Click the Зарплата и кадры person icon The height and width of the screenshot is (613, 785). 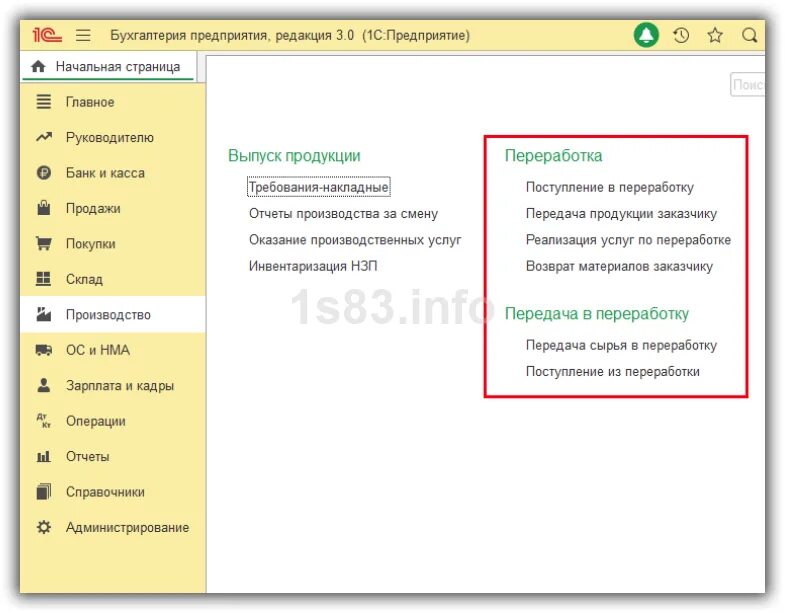click(x=44, y=385)
